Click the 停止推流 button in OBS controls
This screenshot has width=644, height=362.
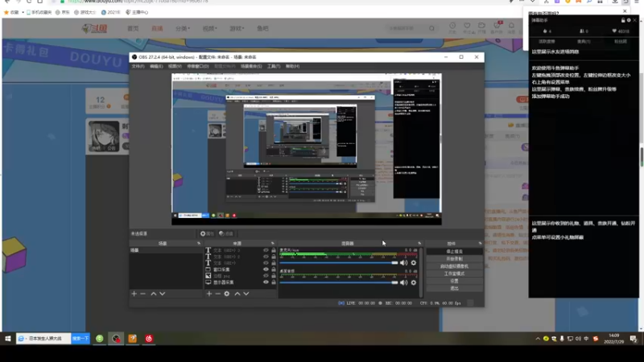(454, 251)
